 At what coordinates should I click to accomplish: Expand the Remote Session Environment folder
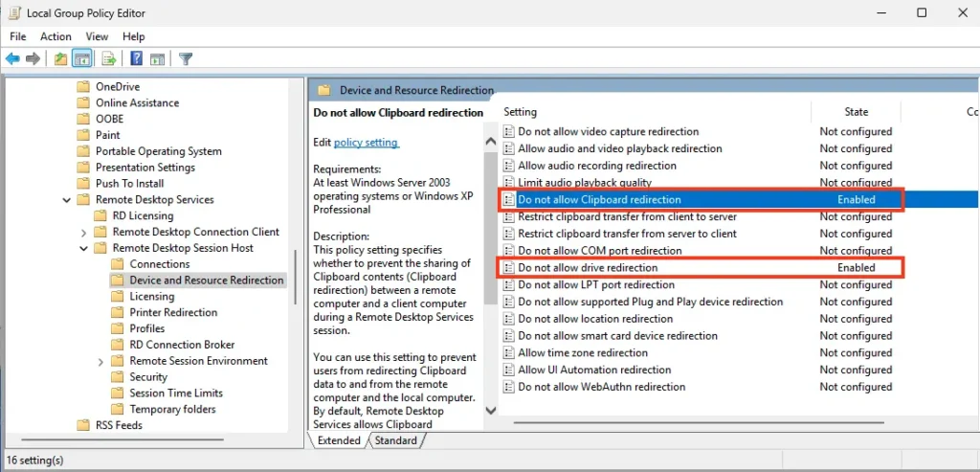point(100,362)
